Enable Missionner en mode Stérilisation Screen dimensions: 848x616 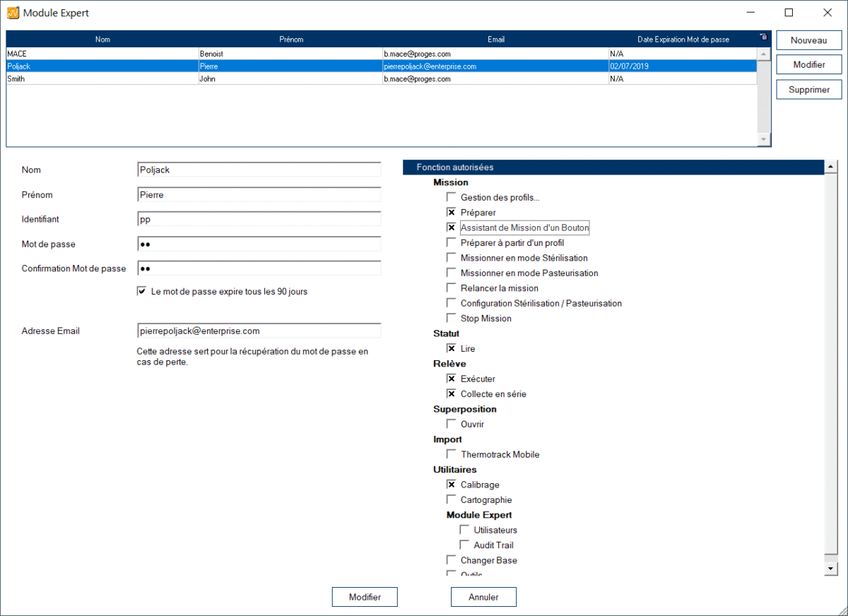[451, 258]
